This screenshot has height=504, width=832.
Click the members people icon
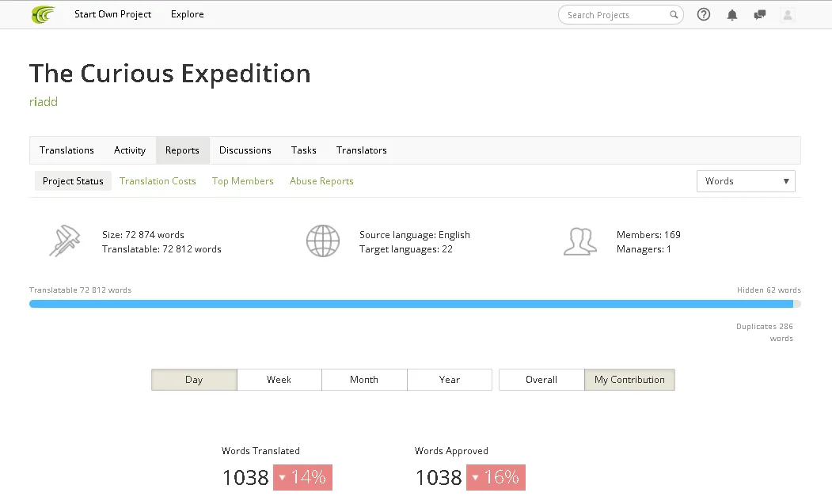coord(580,241)
